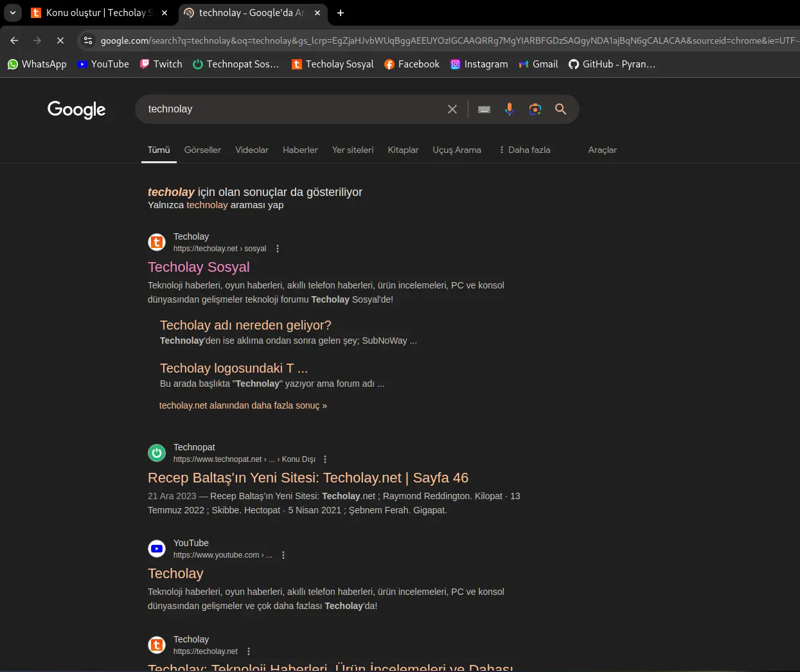This screenshot has width=800, height=672.
Task: Close the technolay Google search tab
Action: click(317, 13)
